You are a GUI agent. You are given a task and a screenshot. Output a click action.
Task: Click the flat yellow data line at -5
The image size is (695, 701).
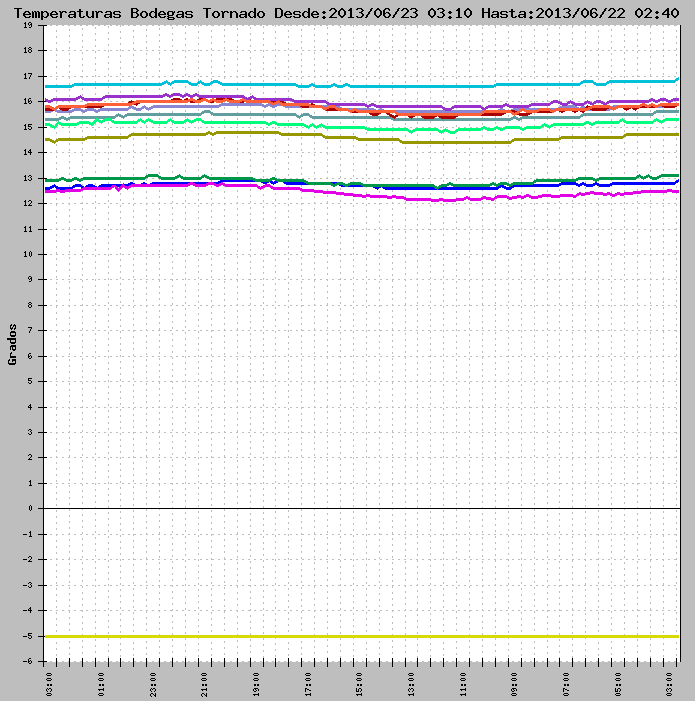click(362, 636)
